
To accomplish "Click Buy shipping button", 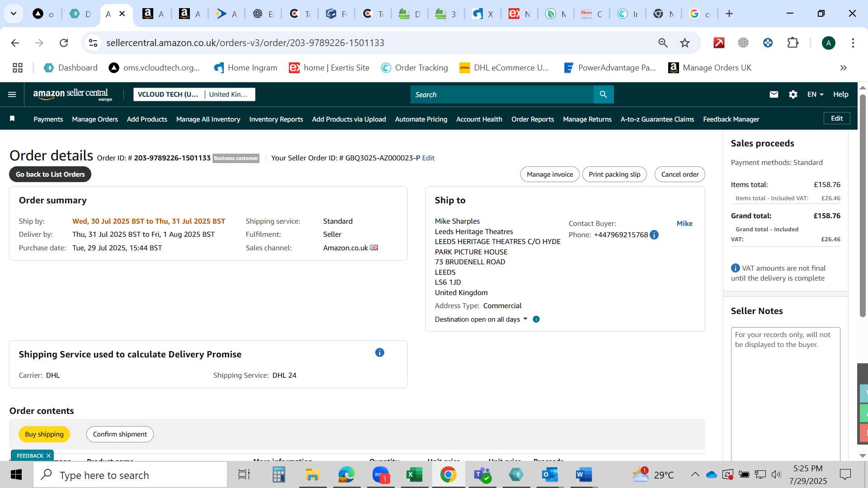I will pyautogui.click(x=44, y=434).
